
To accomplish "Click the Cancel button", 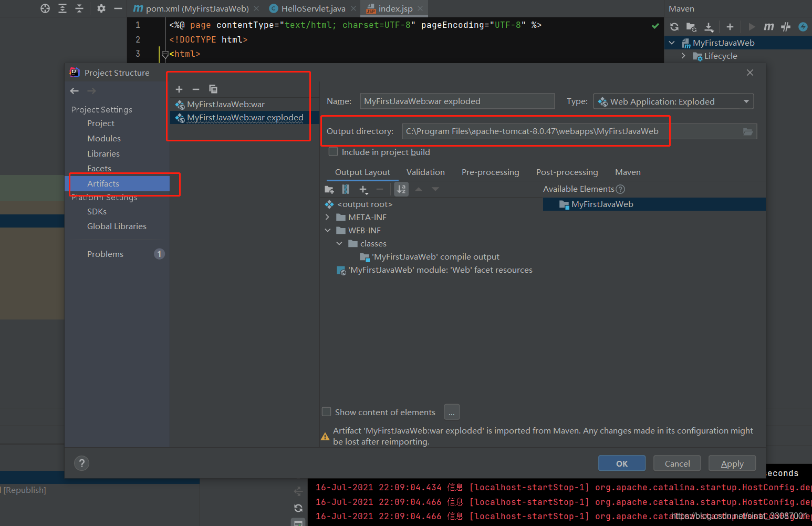I will (677, 463).
